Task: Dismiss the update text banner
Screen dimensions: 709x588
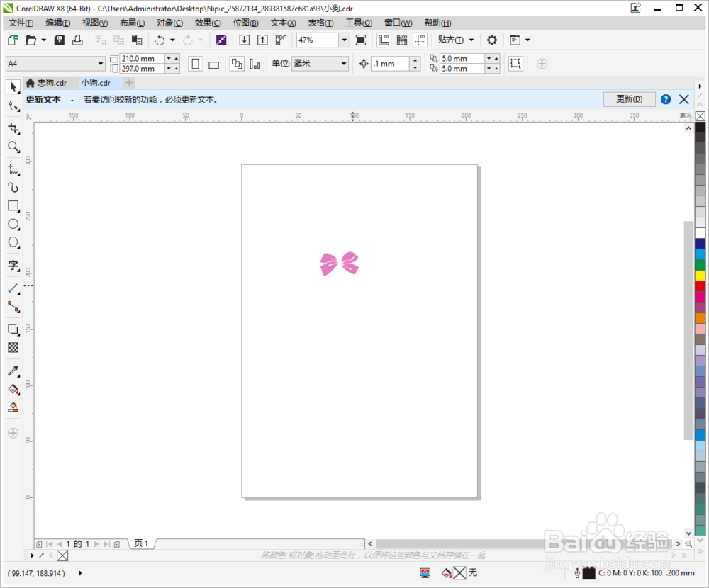Action: coord(683,99)
